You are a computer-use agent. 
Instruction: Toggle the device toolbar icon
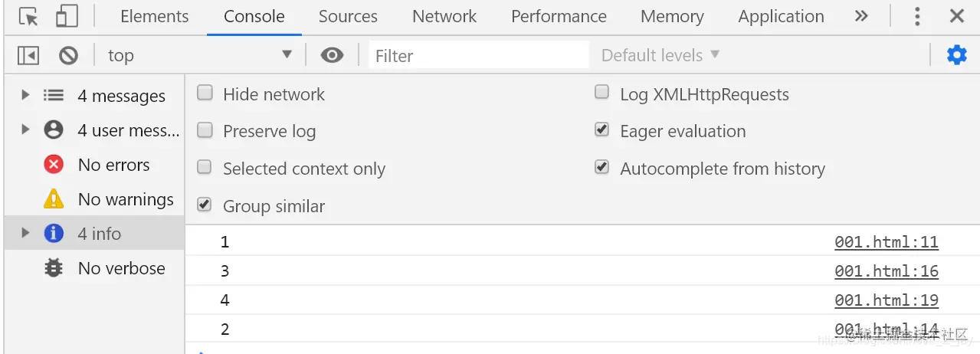[67, 16]
